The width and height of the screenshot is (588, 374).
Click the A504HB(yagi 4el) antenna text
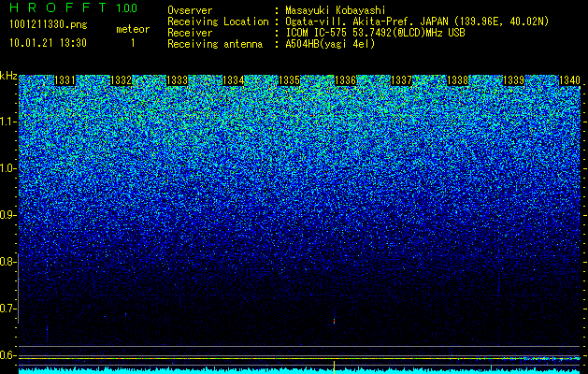coord(330,44)
